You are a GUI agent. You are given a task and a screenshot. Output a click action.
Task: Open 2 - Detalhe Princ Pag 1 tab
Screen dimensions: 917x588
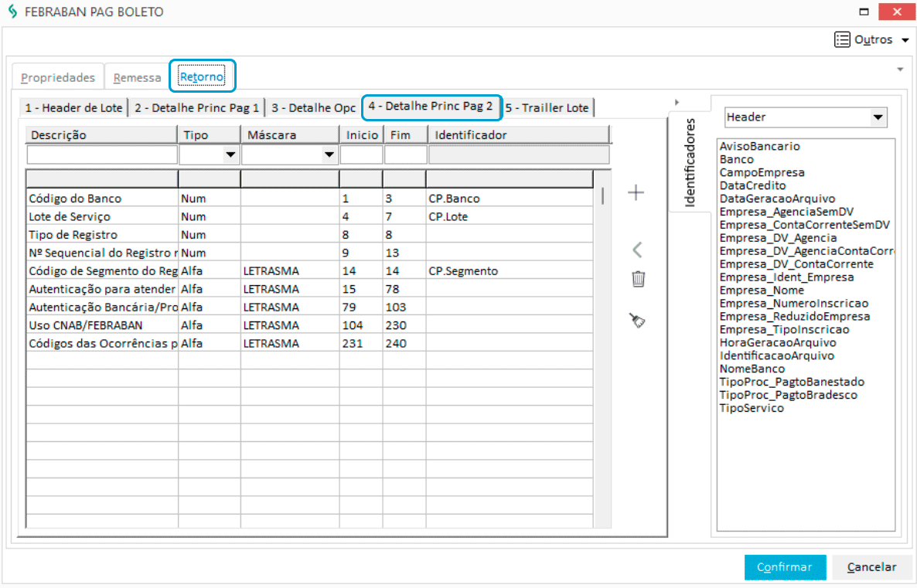click(x=196, y=108)
